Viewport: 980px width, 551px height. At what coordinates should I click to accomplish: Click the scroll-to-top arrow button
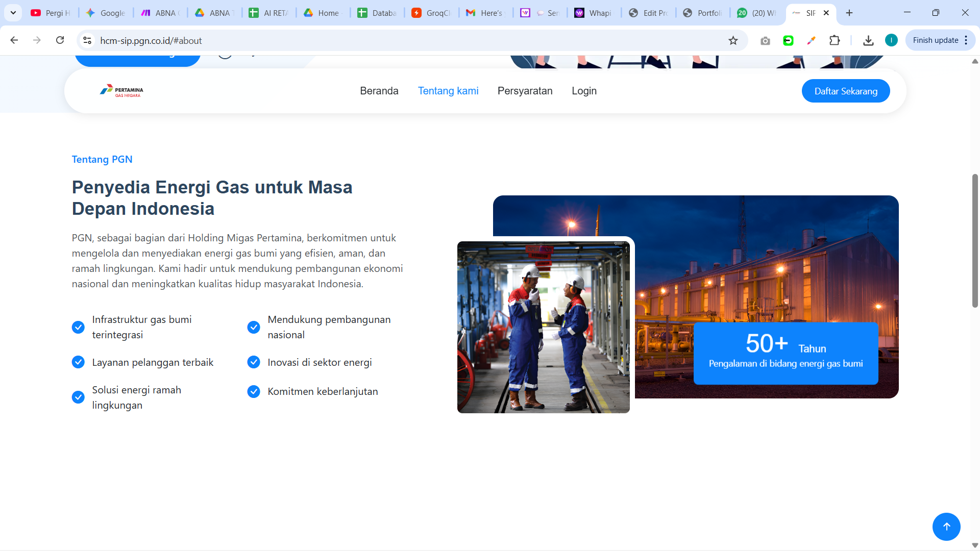(946, 527)
